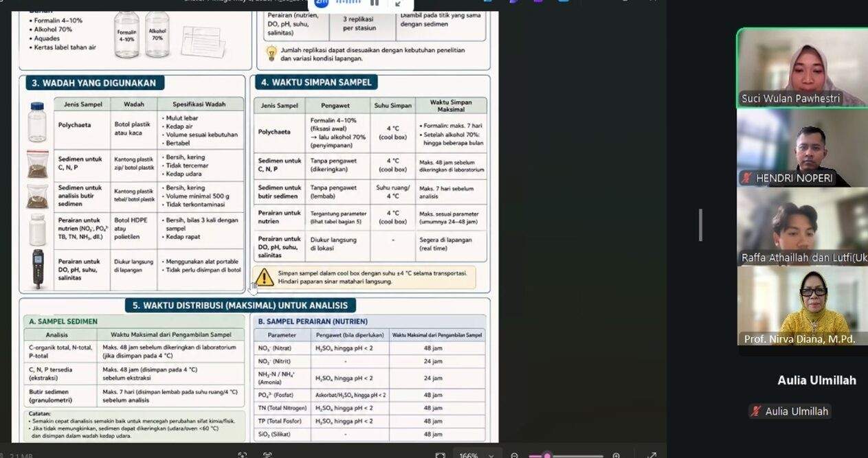Adjust the pink zoom slider handle
Screen dimensions: 868x458
click(x=547, y=455)
